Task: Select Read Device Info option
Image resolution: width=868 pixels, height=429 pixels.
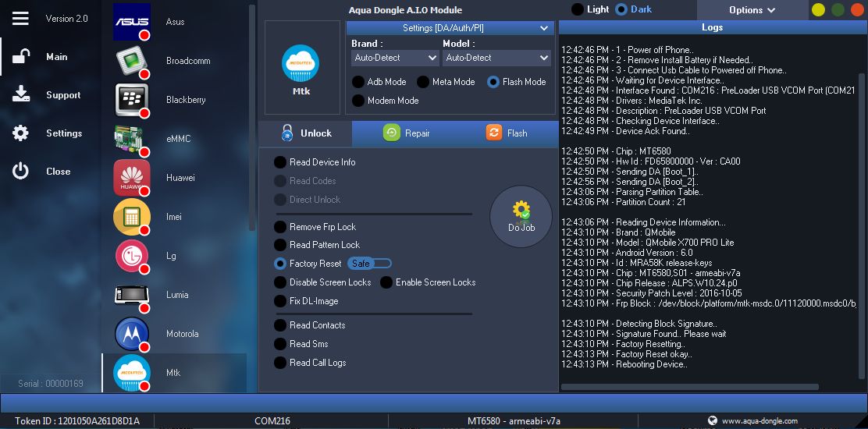Action: [280, 162]
